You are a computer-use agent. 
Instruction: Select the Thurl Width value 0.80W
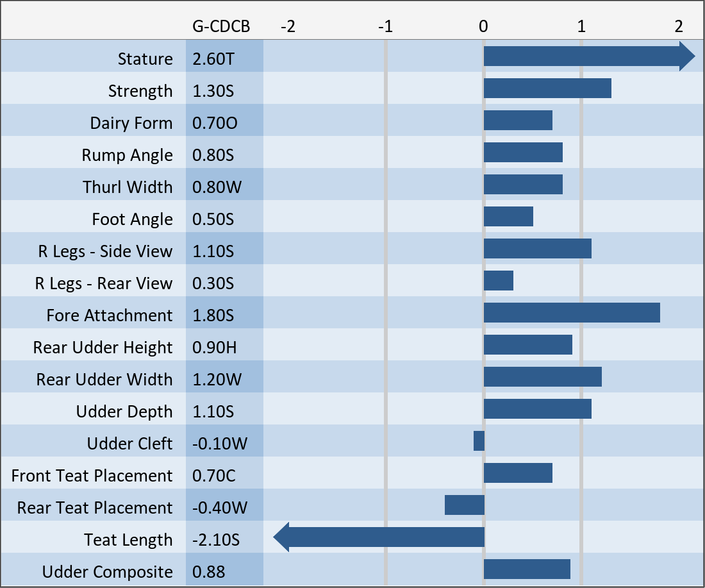coord(217,187)
